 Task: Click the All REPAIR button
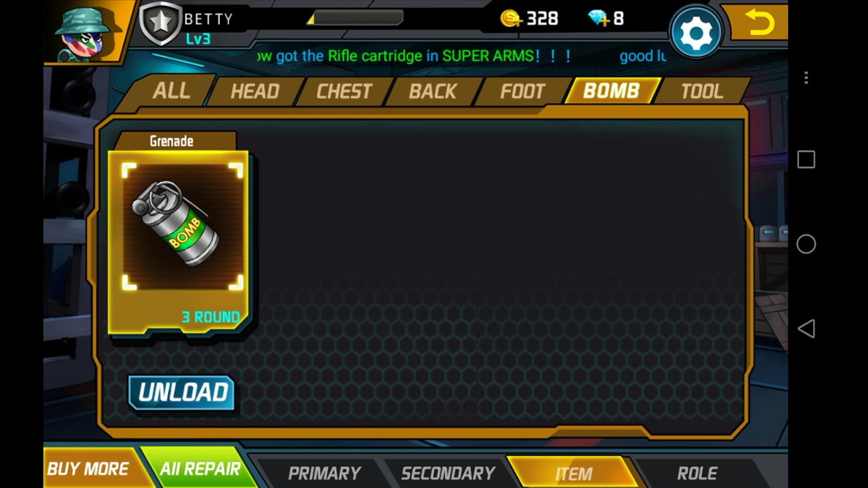[x=200, y=468]
